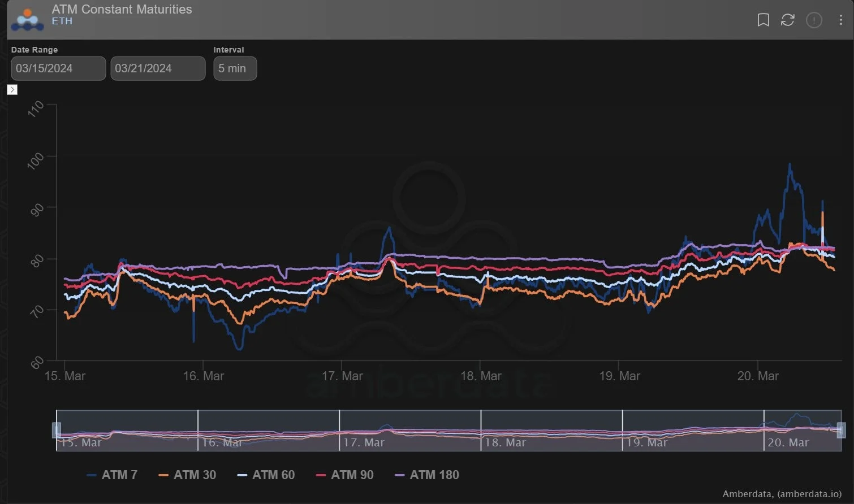Click the bookmark icon in header
854x504 pixels.
click(x=763, y=20)
